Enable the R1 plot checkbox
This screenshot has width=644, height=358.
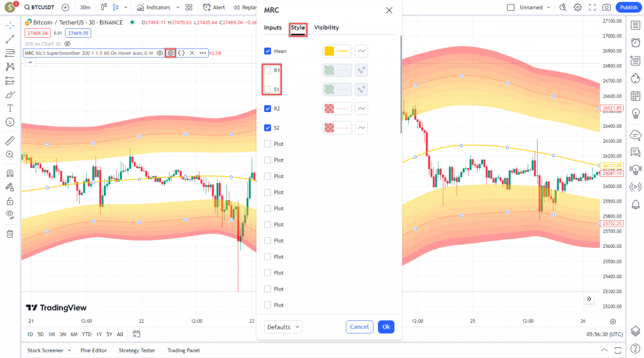268,70
